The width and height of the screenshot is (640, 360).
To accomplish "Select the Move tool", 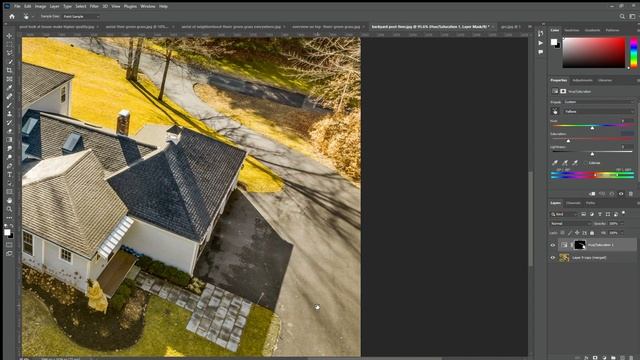I will point(9,36).
